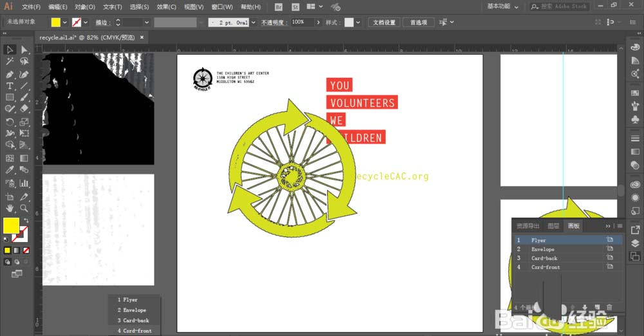644x336 pixels.
Task: Select the Eyedropper tool
Action: (x=10, y=171)
